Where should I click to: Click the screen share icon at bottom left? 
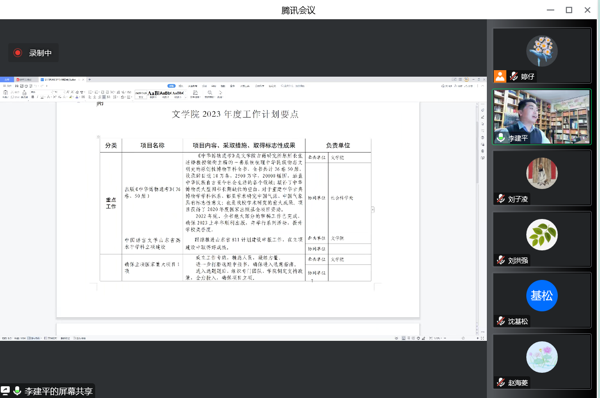(5, 391)
